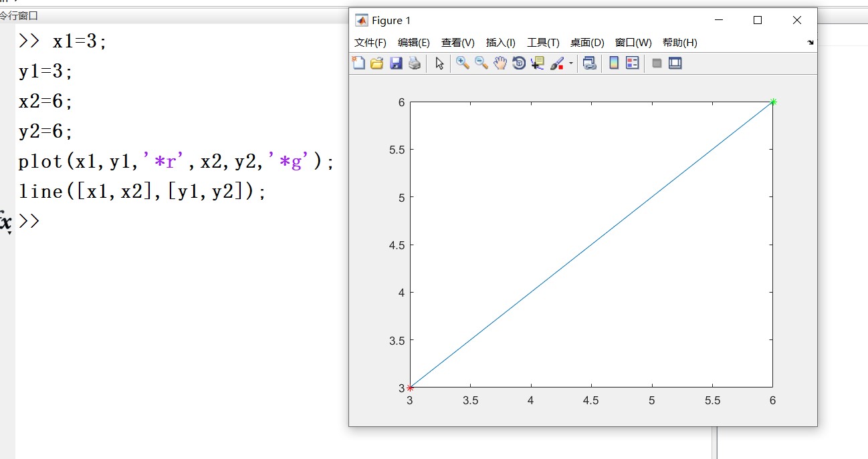Image resolution: width=868 pixels, height=459 pixels.
Task: Click the 'Figure 1' title text
Action: point(391,21)
